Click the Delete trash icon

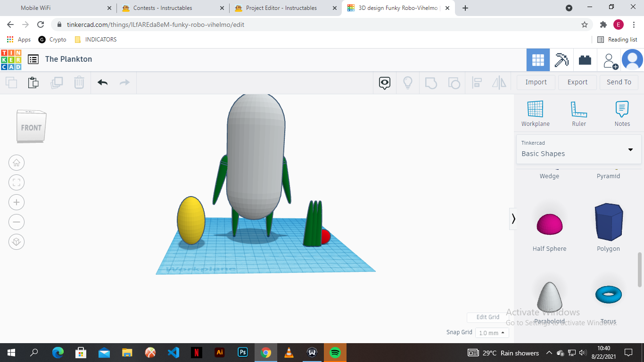click(x=79, y=82)
